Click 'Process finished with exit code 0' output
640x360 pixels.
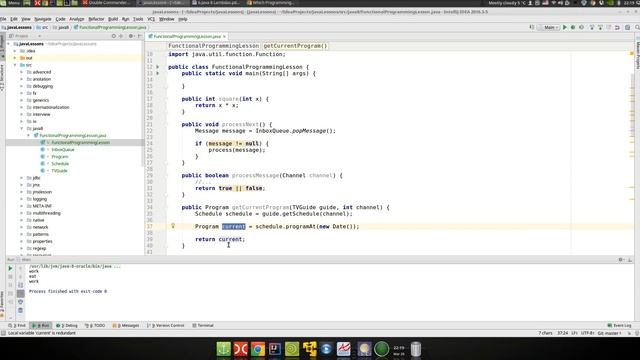(68, 291)
